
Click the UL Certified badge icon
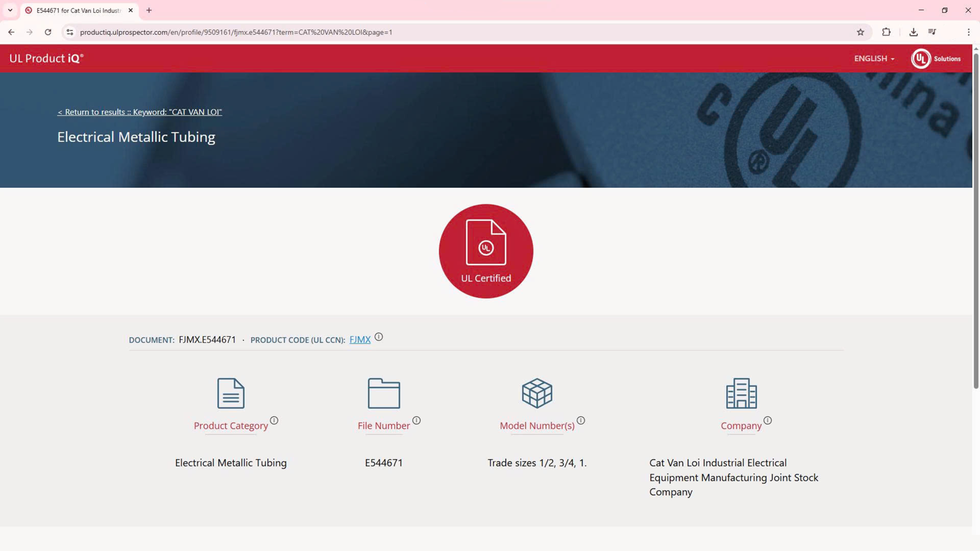[x=486, y=251]
